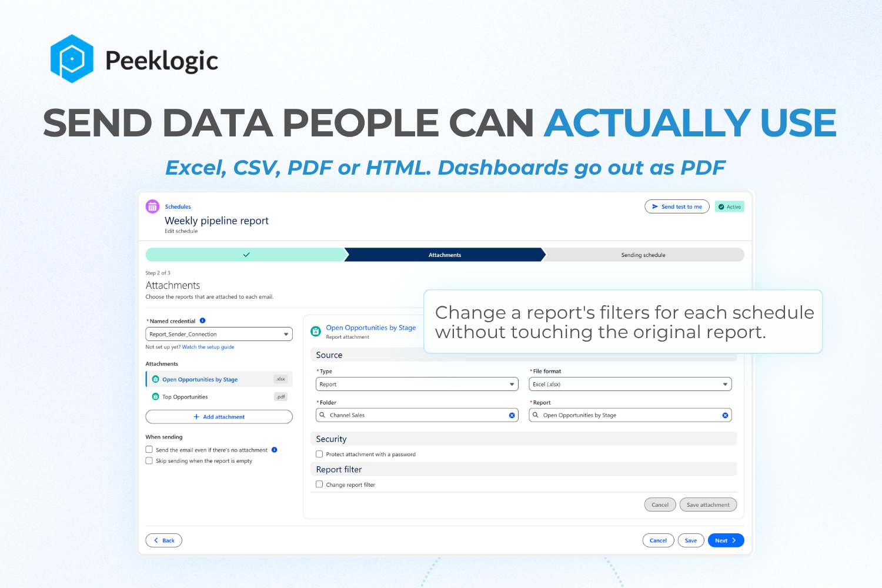Clear the selected Report field value
This screenshot has width=882, height=588.
725,415
